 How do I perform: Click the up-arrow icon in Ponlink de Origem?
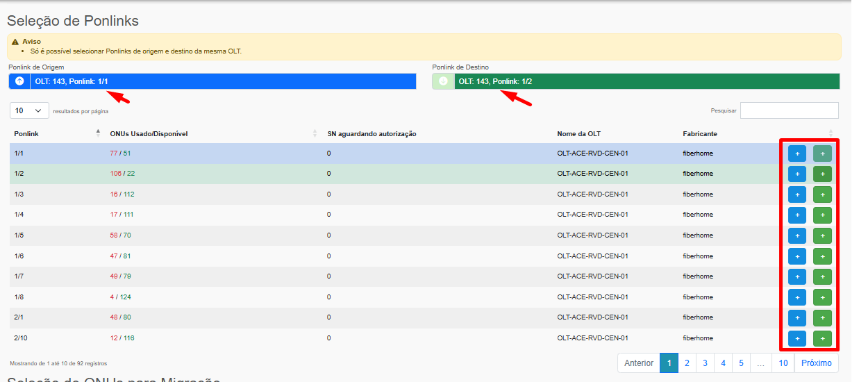pos(19,81)
